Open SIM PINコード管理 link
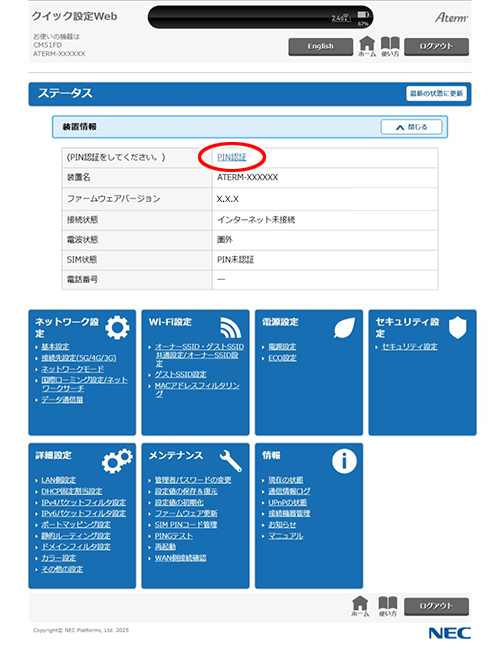The height and width of the screenshot is (663, 500). (186, 524)
